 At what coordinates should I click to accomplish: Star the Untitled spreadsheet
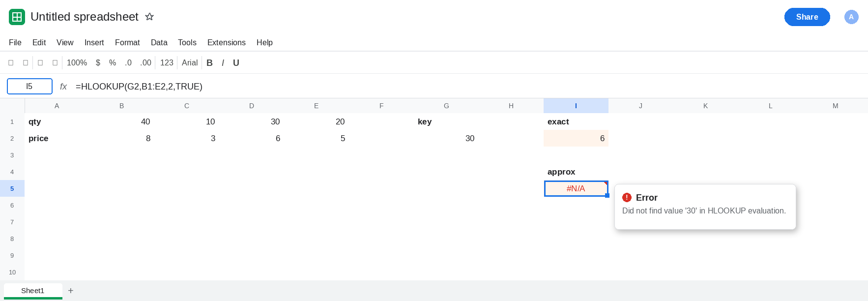pos(149,17)
